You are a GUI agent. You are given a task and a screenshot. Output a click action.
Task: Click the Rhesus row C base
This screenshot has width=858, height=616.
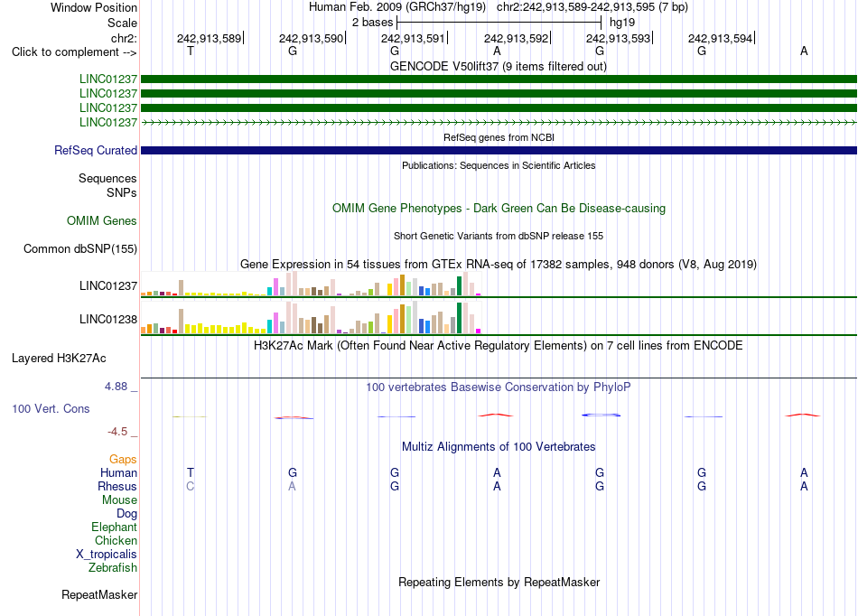coord(190,486)
